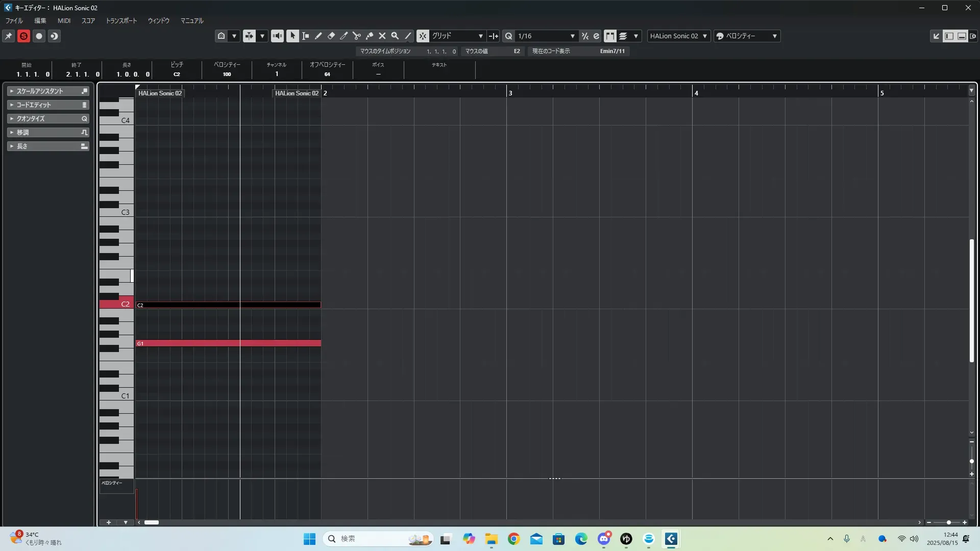Open the グリッド snap type dropdown
The height and width of the screenshot is (551, 980).
(x=457, y=36)
